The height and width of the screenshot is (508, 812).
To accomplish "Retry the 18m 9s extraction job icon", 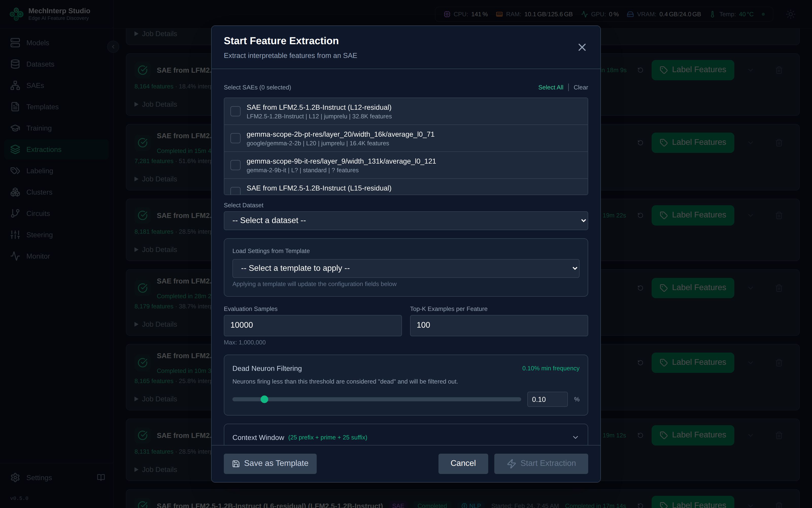I will click(640, 70).
